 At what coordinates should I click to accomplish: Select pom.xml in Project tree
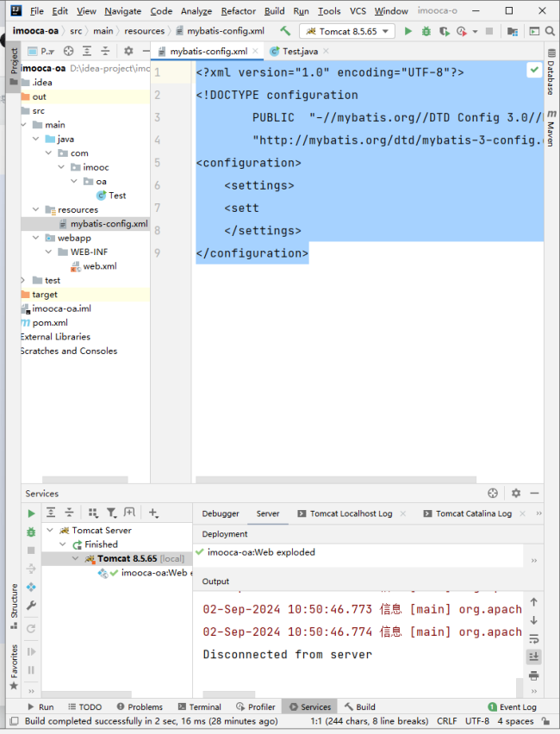(x=50, y=322)
